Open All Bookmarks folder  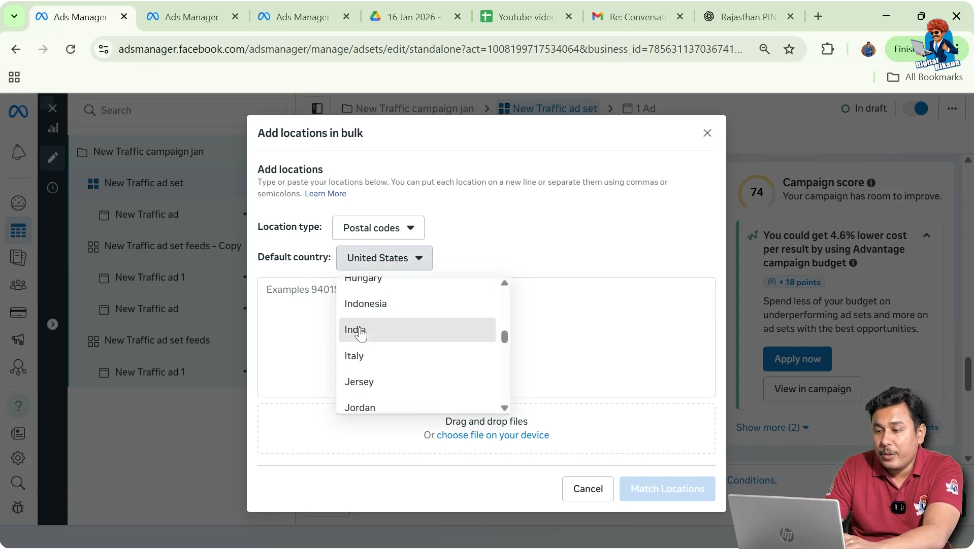click(925, 77)
